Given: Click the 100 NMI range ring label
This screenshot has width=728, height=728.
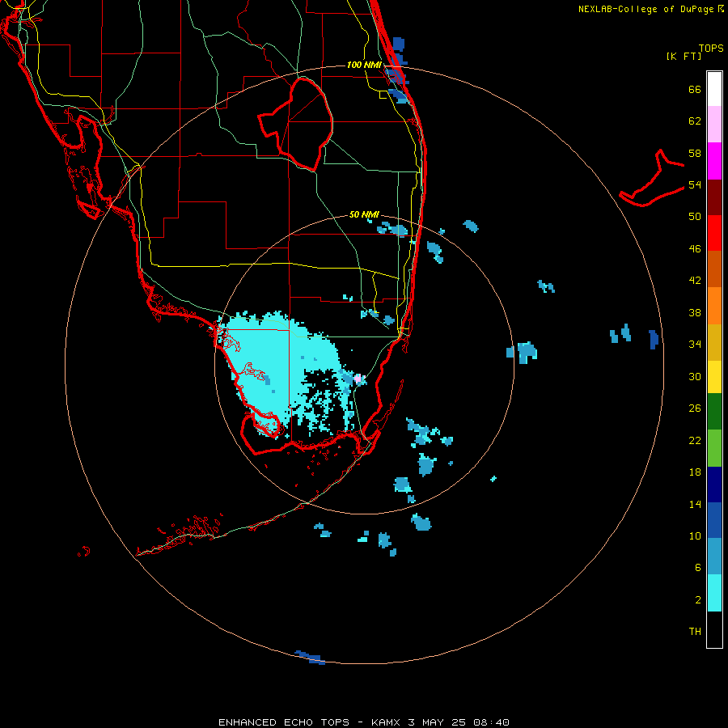Looking at the screenshot, I should (x=364, y=65).
